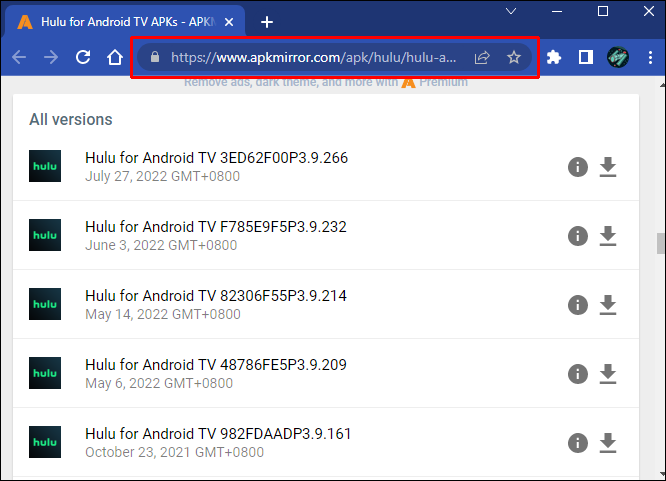Viewport: 666px width, 481px height.
Task: Select the "May 14, 2022 GMT+0800" date
Action: coord(163,314)
